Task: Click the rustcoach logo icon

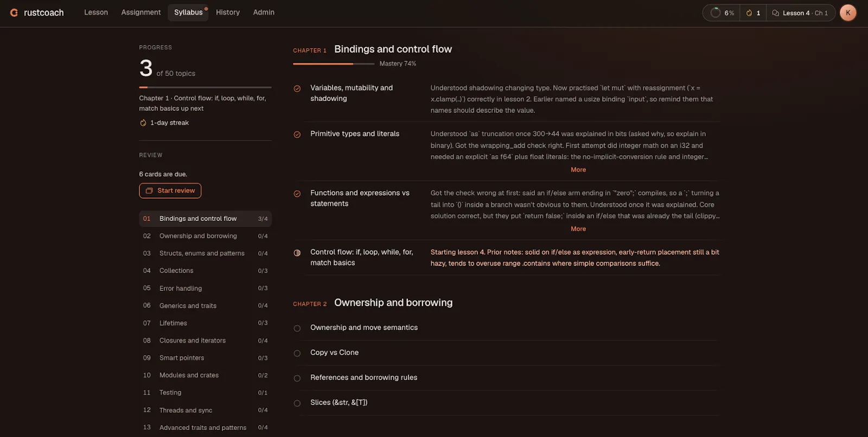Action: (14, 12)
